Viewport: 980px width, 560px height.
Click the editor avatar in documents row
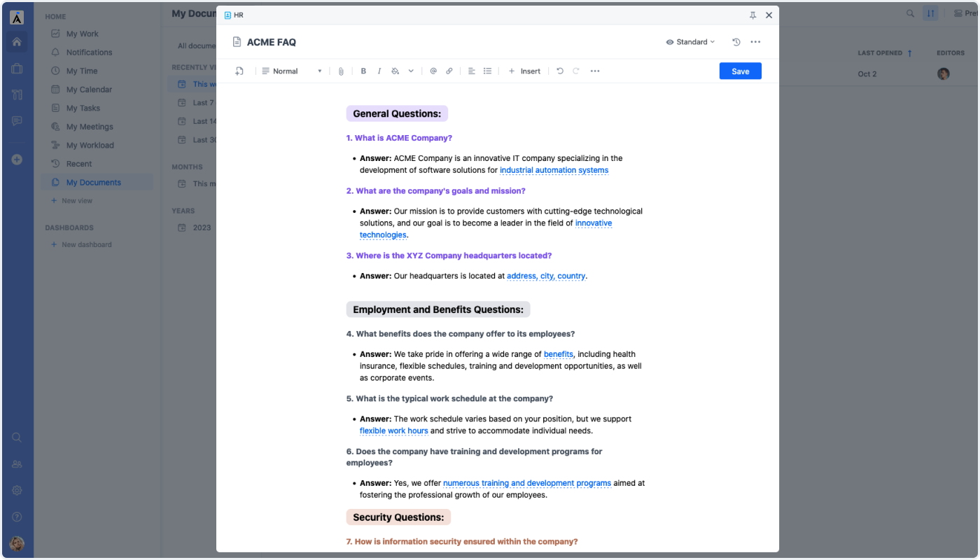(x=944, y=73)
